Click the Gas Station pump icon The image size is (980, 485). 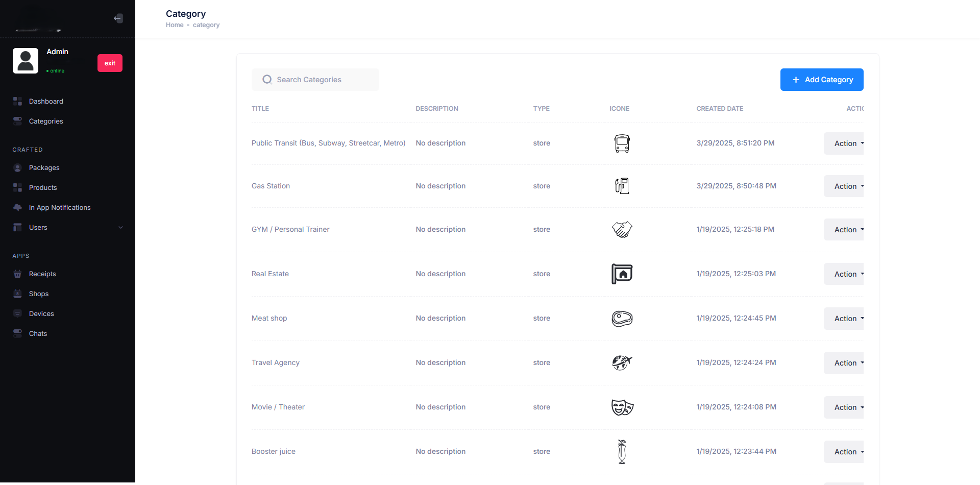622,186
